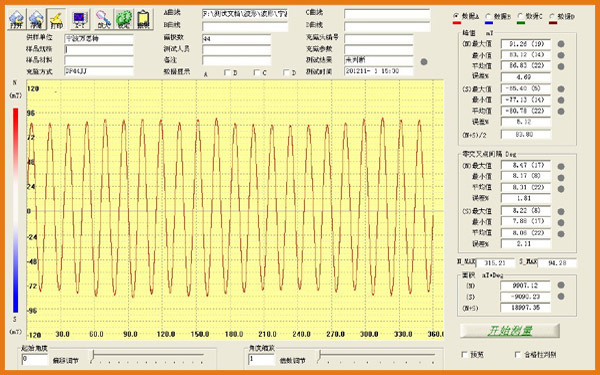
Task: Enable the B curve display checkbox
Action: pyautogui.click(x=227, y=72)
